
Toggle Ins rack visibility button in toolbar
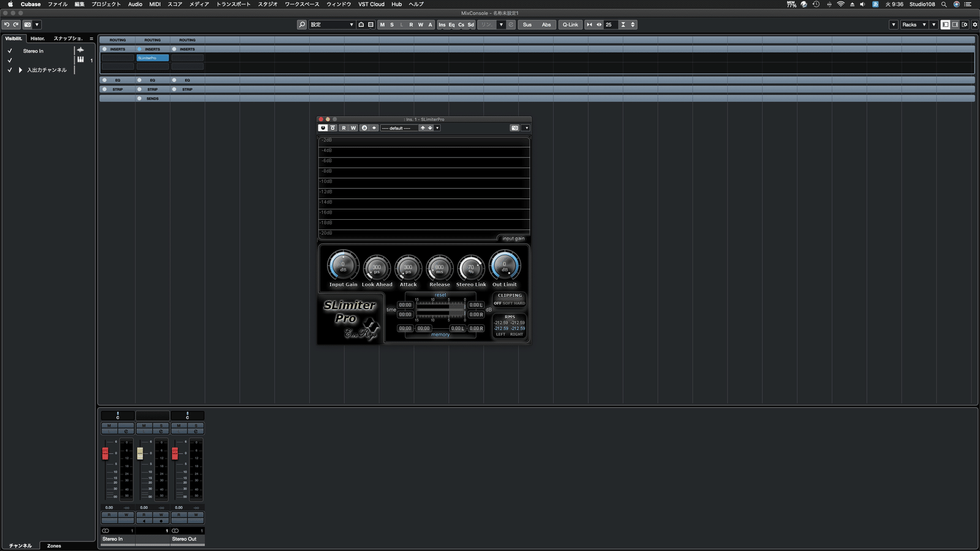pos(442,24)
